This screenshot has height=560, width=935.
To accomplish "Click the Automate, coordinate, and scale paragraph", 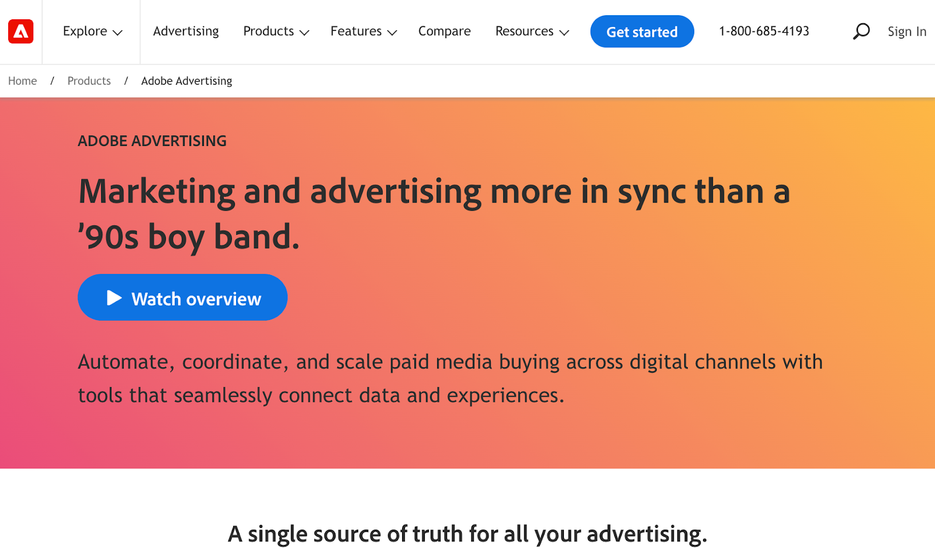I will pos(450,378).
